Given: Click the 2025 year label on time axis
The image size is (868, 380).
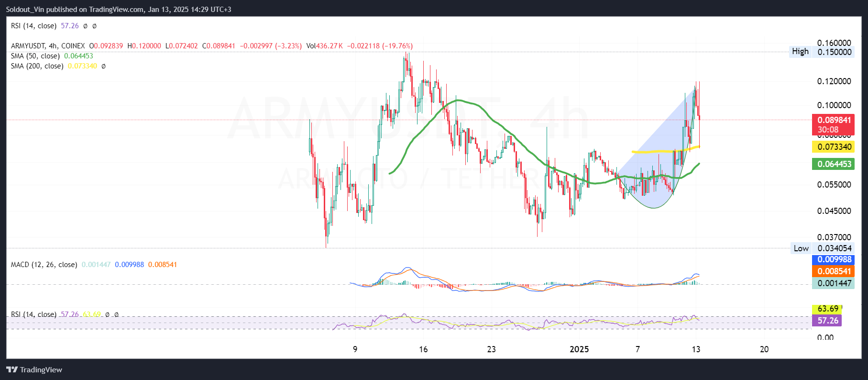Looking at the screenshot, I should (579, 349).
